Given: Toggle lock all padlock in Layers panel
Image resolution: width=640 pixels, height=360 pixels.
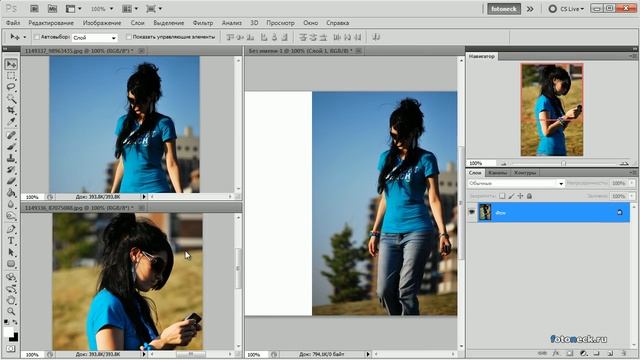Looking at the screenshot, I should pos(529,196).
